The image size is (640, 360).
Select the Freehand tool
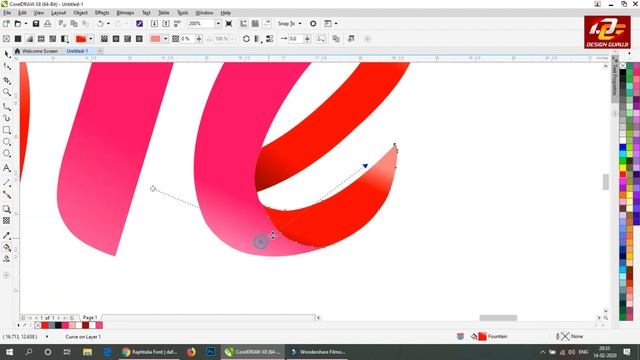click(7, 107)
